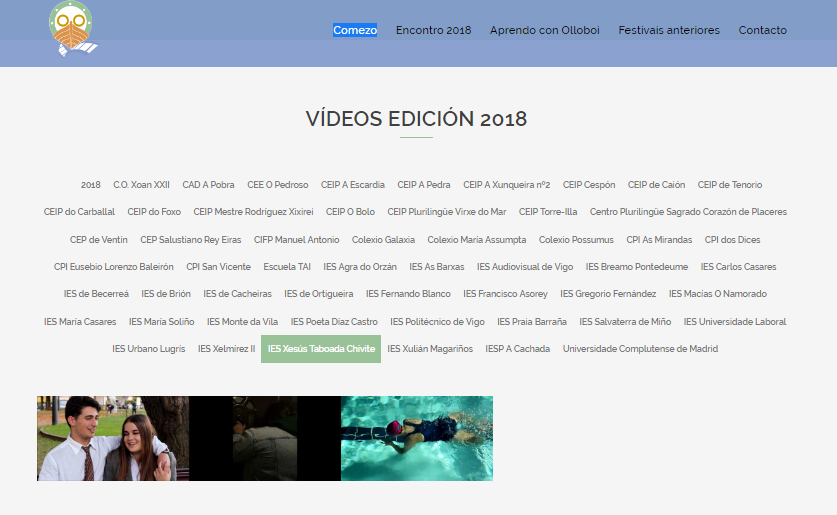
Task: Select the Escuela TAI filter
Action: click(287, 266)
